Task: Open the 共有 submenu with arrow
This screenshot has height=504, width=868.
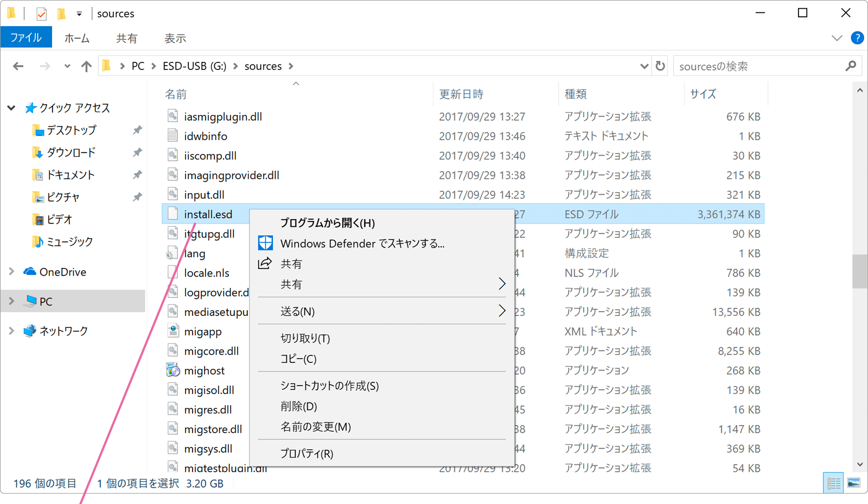Action: (x=382, y=284)
